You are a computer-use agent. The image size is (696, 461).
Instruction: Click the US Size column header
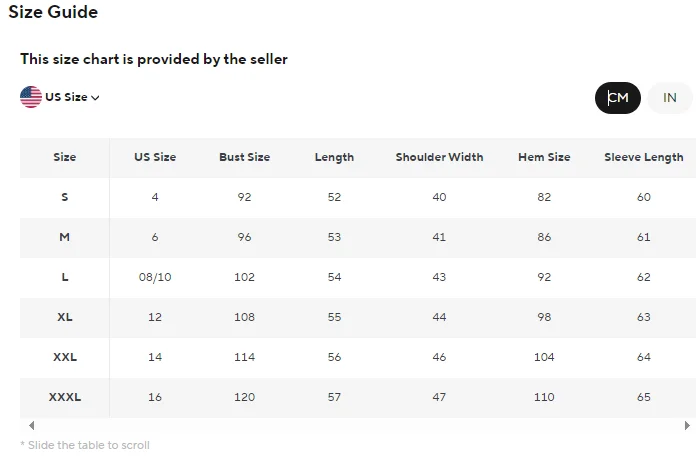[155, 157]
